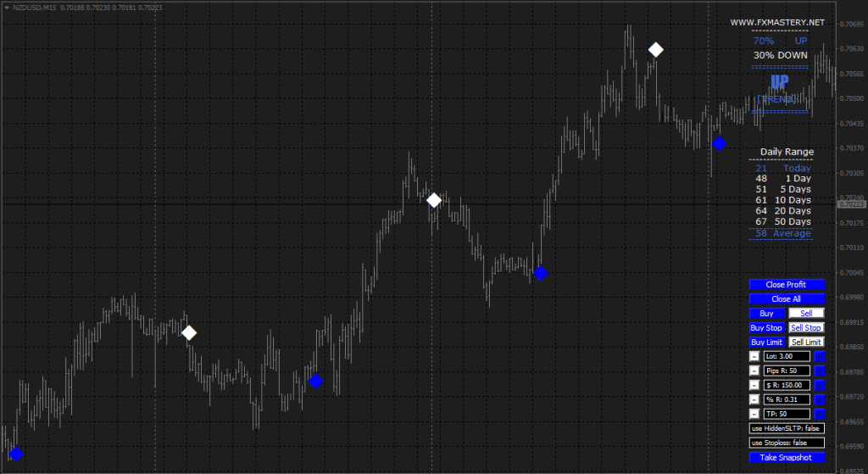Screen dimensions: 868x474
Task: Click the blue diamond buy signal near 0.70370
Action: tap(719, 143)
